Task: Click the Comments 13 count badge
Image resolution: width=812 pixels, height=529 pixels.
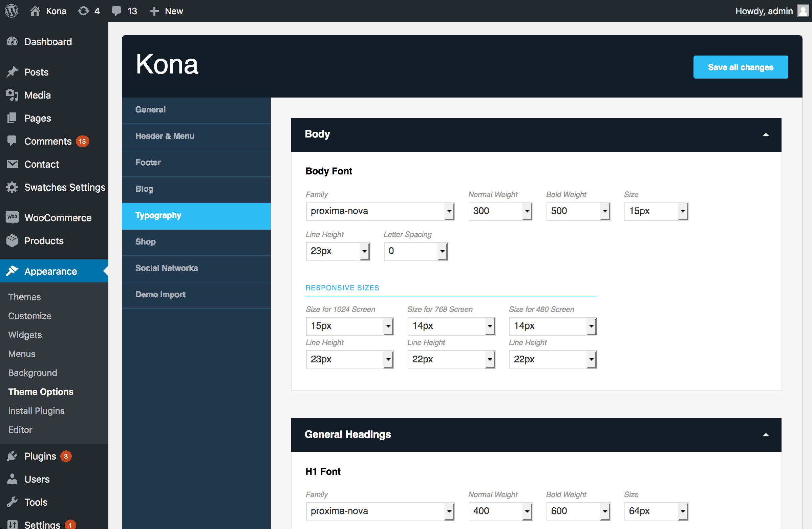Action: point(82,141)
